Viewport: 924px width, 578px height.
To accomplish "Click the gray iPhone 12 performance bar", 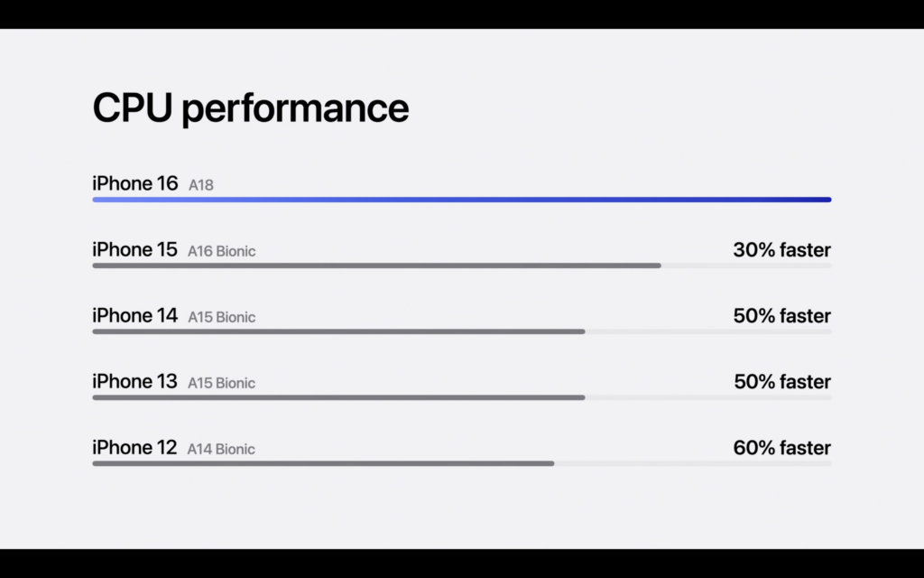I will [323, 463].
